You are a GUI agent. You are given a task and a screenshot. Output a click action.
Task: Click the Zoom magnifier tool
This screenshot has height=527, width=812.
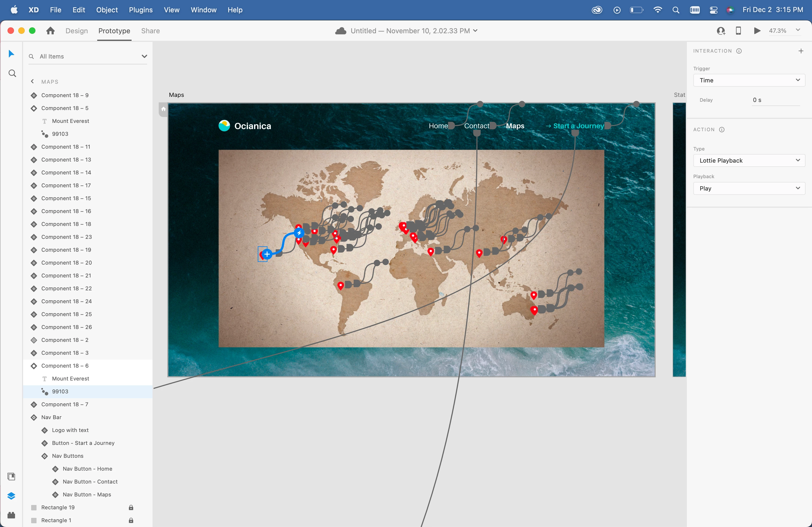(12, 73)
